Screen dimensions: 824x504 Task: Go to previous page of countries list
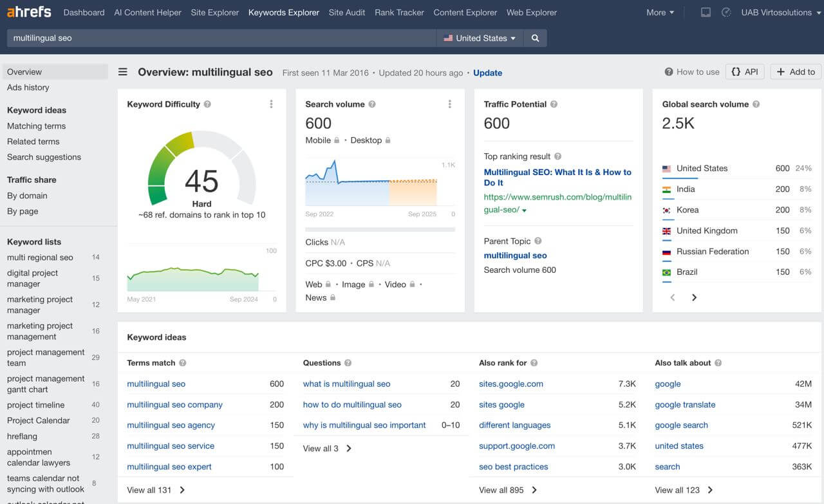[673, 297]
